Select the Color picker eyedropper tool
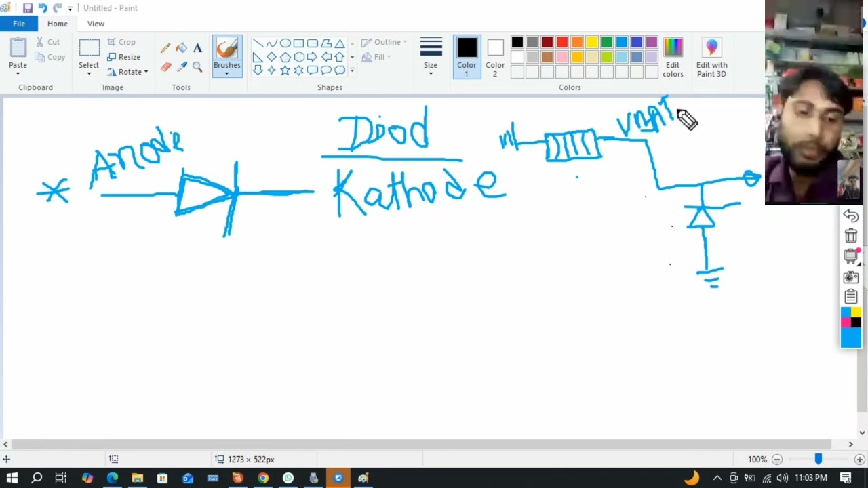The height and width of the screenshot is (488, 868). (181, 66)
